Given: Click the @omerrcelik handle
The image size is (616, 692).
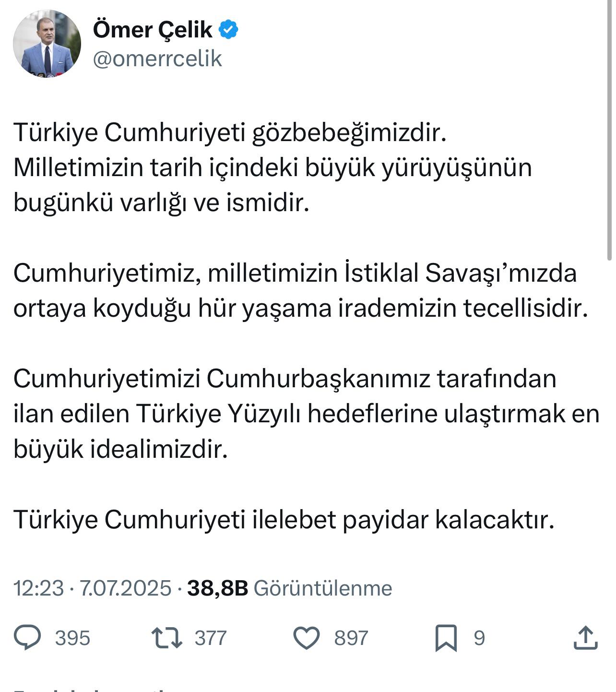Looking at the screenshot, I should (157, 59).
